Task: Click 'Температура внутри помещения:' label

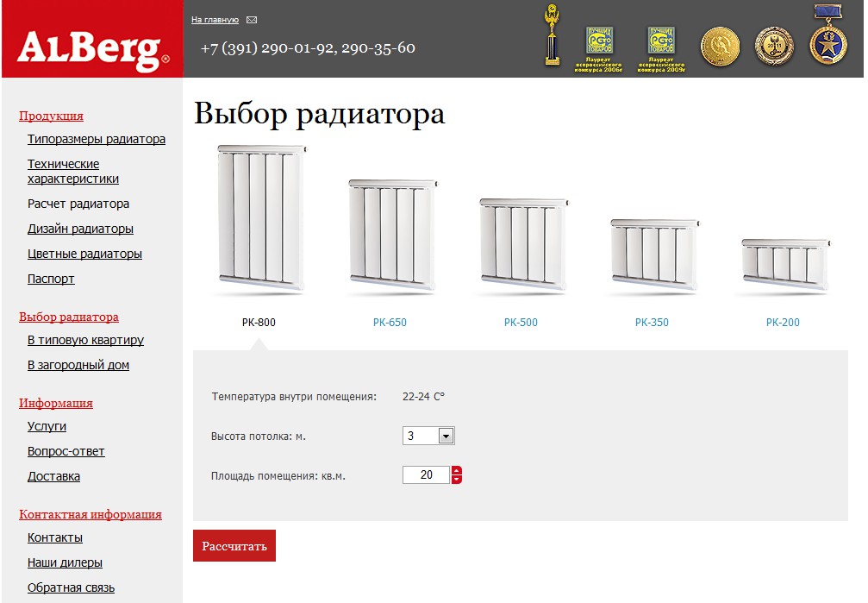Action: click(x=294, y=396)
